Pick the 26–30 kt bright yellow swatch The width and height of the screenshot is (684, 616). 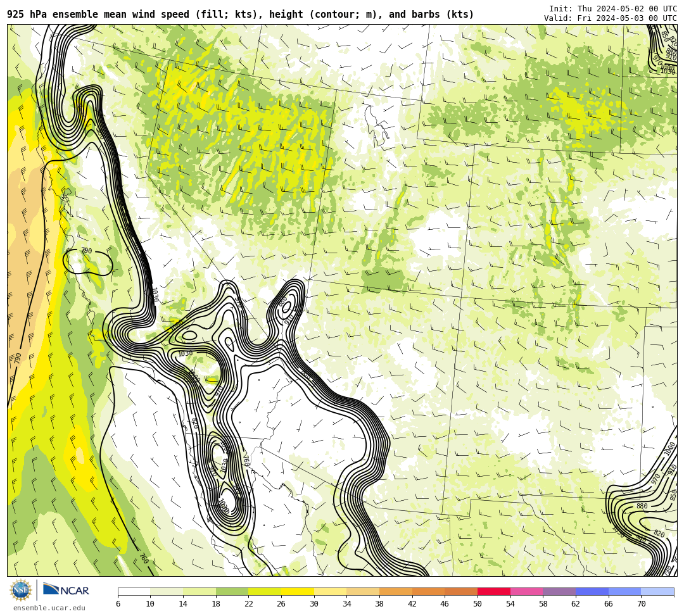[298, 591]
